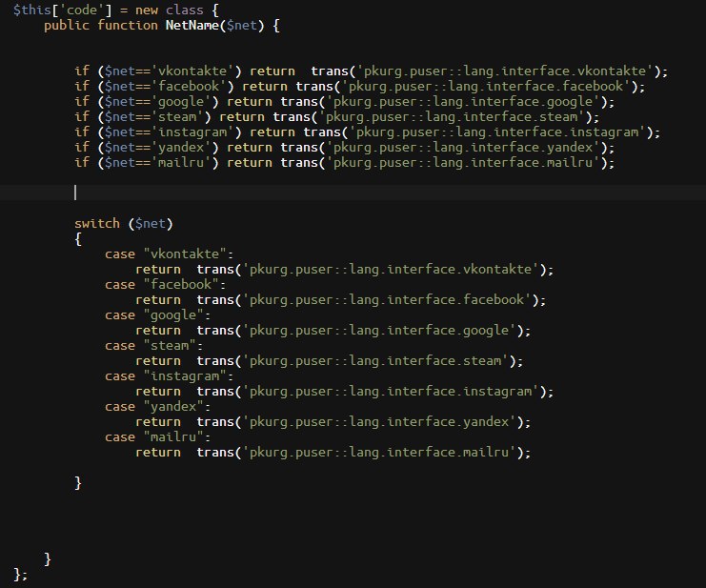Viewport: 706px width, 588px height.
Task: Click the case "steam": label
Action: click(x=154, y=346)
